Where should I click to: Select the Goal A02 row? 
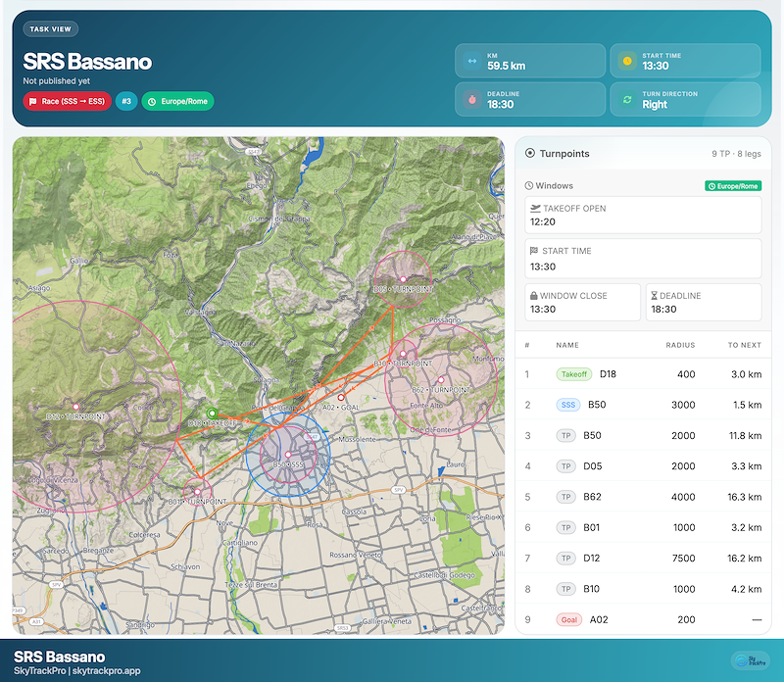pos(643,619)
